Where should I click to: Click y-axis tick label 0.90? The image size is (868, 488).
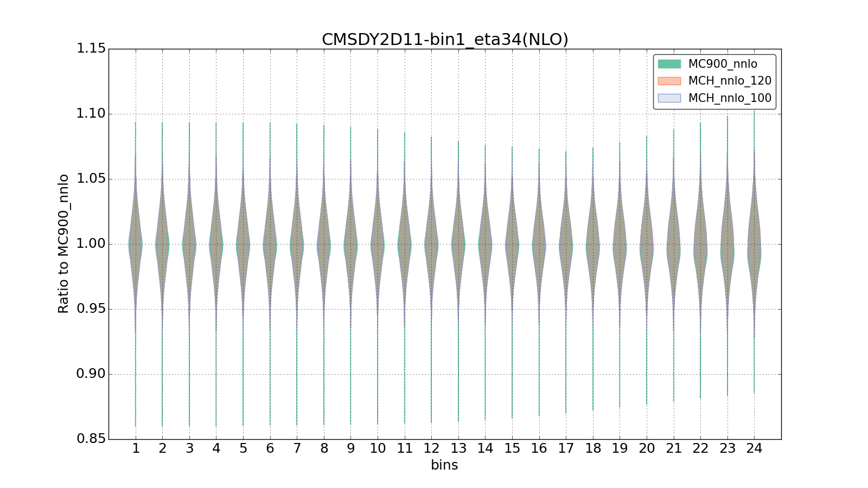(91, 374)
